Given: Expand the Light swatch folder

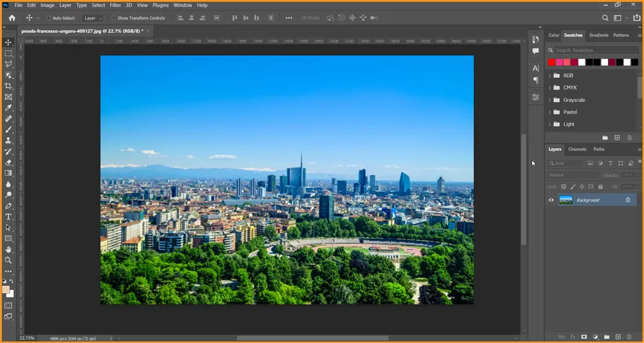Looking at the screenshot, I should [550, 124].
